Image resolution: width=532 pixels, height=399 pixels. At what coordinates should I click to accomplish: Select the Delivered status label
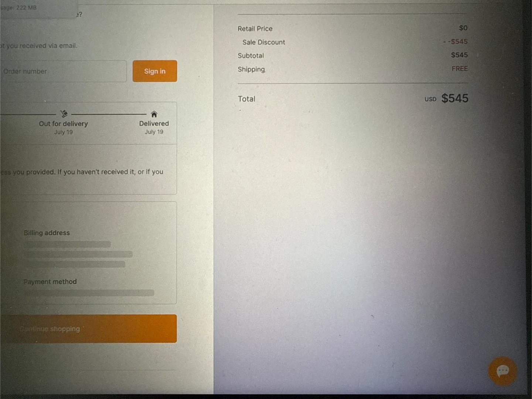(154, 124)
